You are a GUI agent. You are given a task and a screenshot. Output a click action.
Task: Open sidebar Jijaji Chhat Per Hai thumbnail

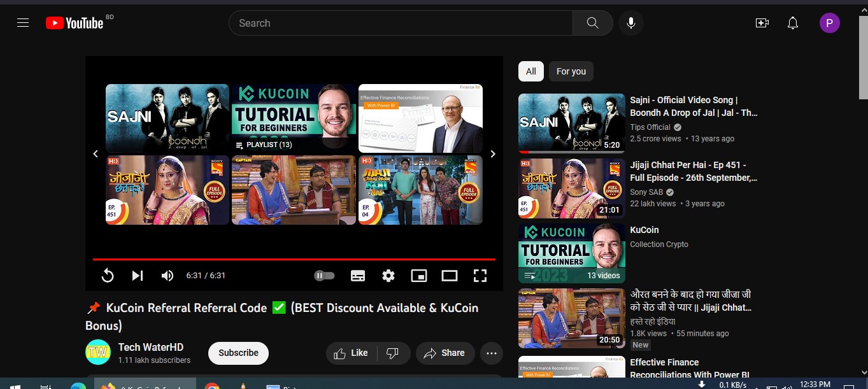click(x=572, y=188)
